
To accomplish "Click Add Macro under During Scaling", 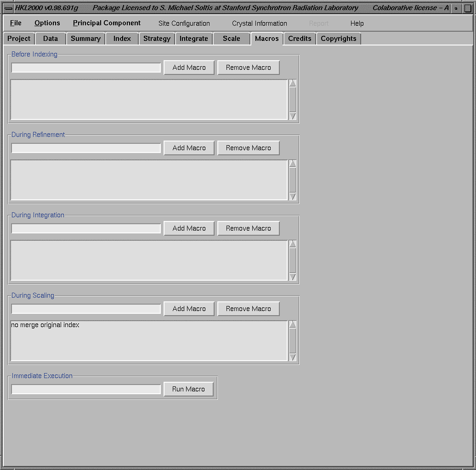I will coord(189,309).
